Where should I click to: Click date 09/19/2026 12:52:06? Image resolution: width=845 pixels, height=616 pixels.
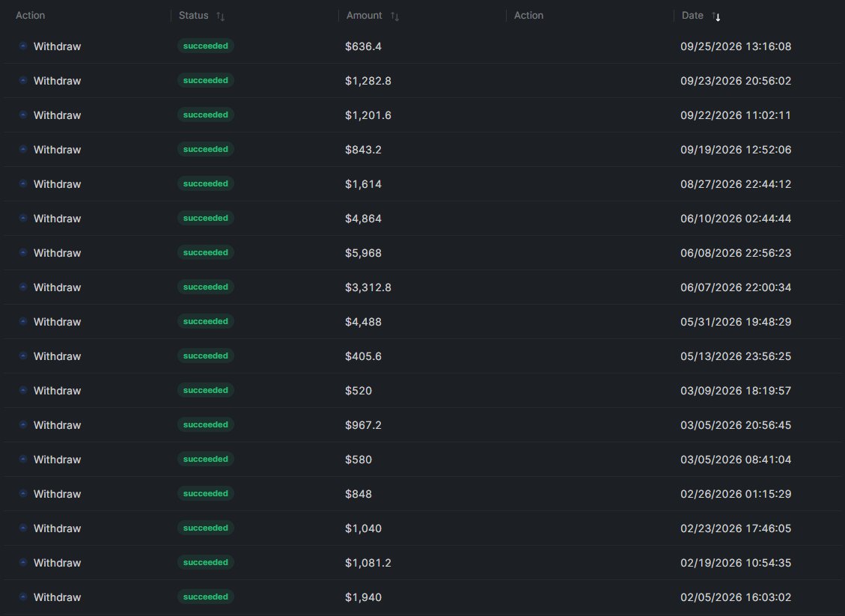pyautogui.click(x=736, y=150)
